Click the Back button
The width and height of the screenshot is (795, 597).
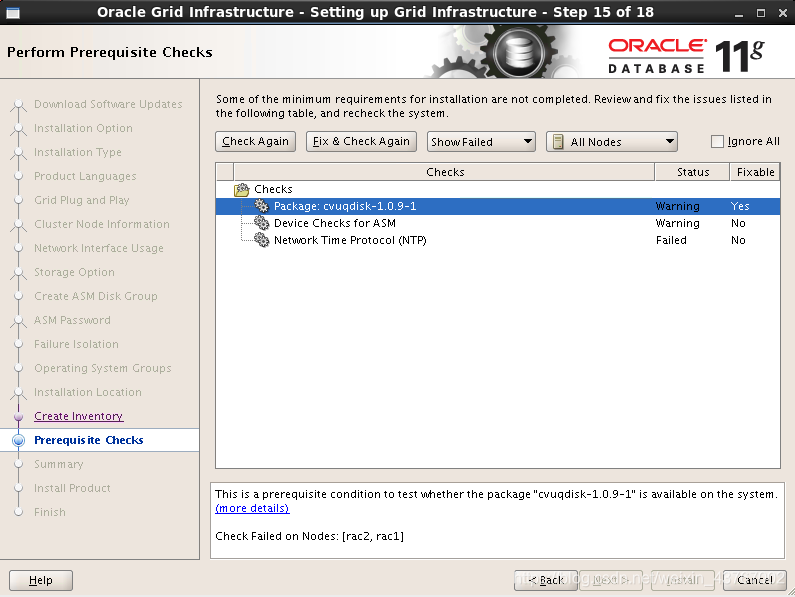coord(546,580)
